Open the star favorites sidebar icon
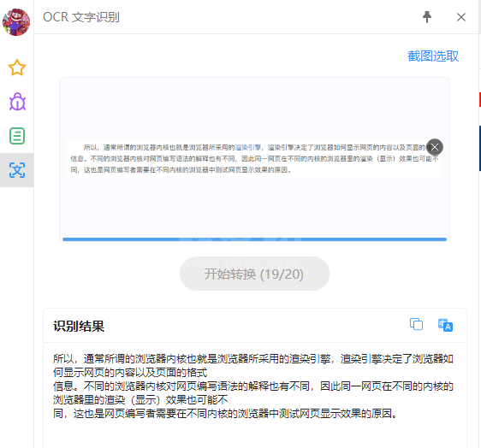The height and width of the screenshot is (448, 481). 17,68
